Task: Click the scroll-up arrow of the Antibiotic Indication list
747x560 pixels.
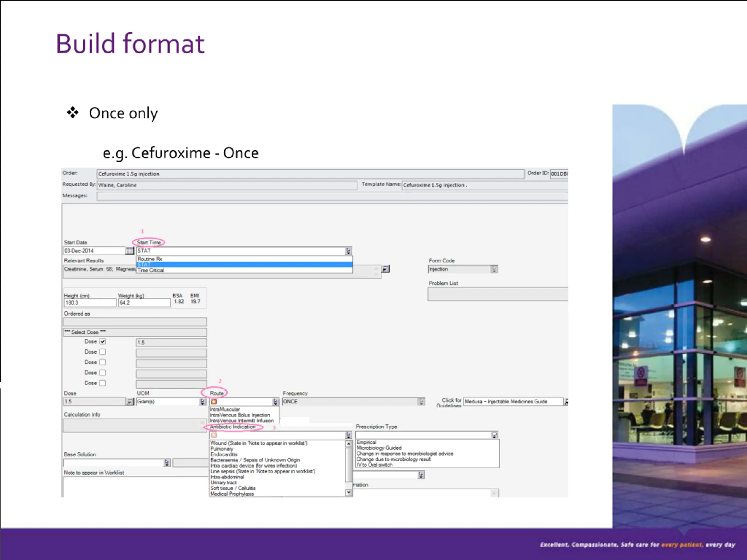Action: 348,444
